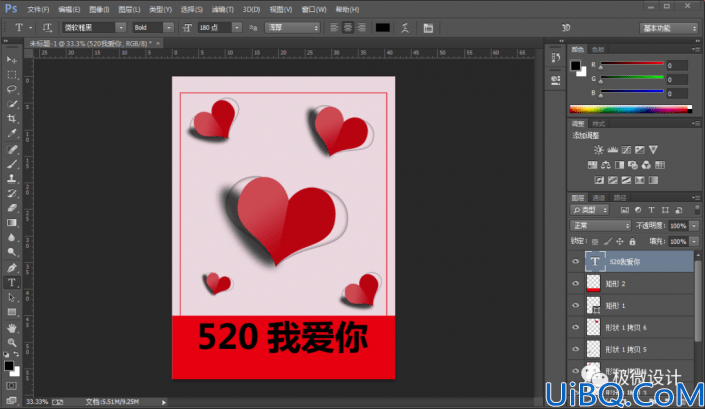
Task: Hide the 形状 1 拷贝 6 layer
Action: coord(576,328)
